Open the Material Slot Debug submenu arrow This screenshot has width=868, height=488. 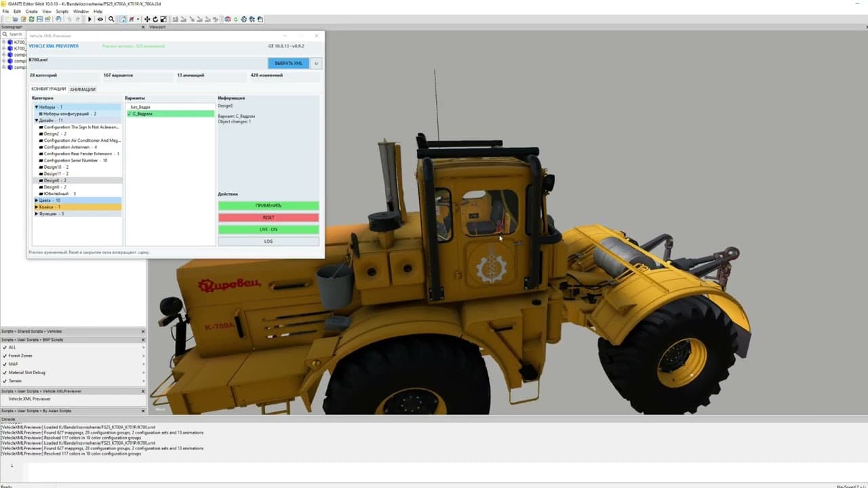coord(144,372)
